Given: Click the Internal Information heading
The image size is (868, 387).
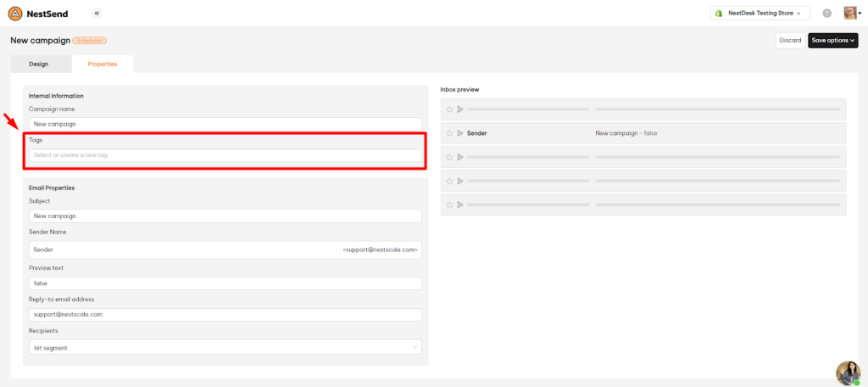Looking at the screenshot, I should [x=56, y=96].
